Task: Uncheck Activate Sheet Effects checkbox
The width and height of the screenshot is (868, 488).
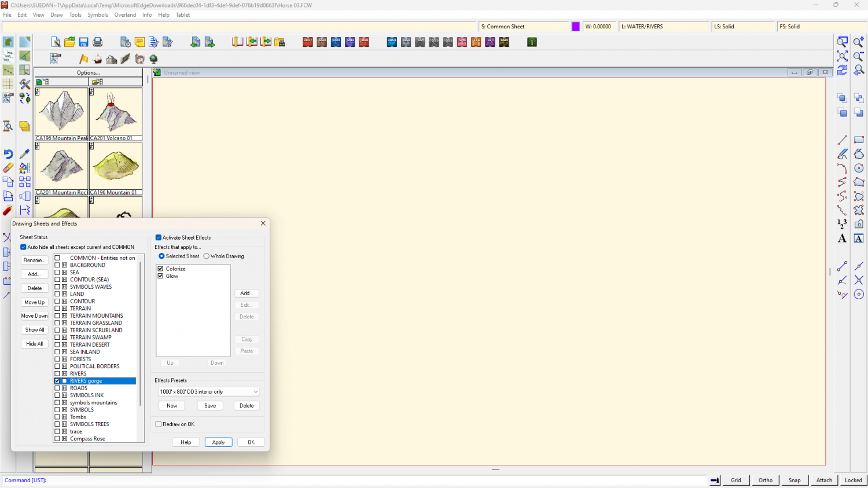Action: 159,237
